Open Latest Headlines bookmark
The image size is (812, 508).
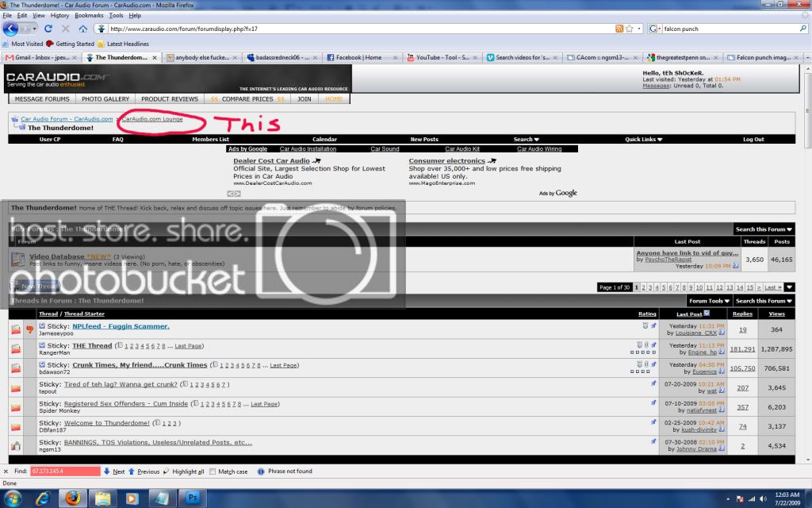tap(123, 44)
